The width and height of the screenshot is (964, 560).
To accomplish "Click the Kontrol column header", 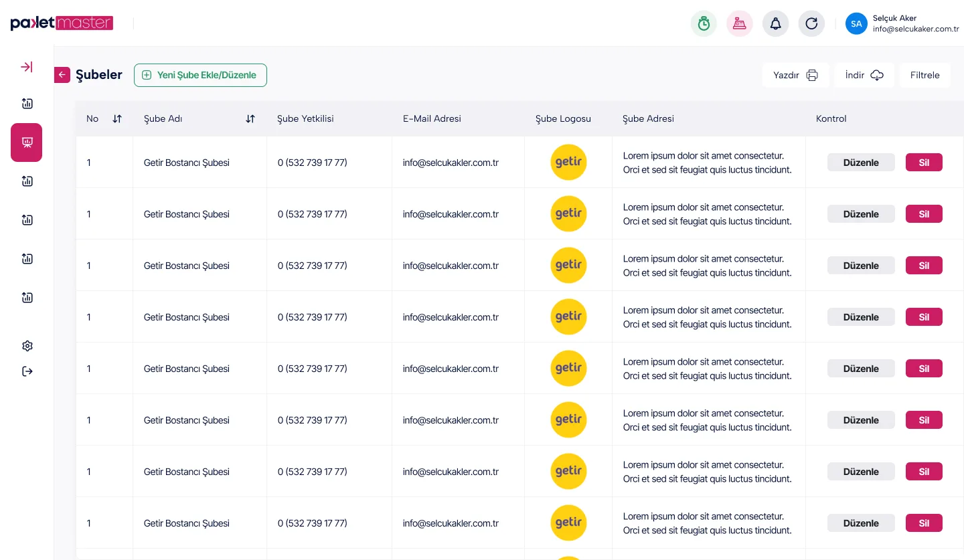I will coord(831,119).
